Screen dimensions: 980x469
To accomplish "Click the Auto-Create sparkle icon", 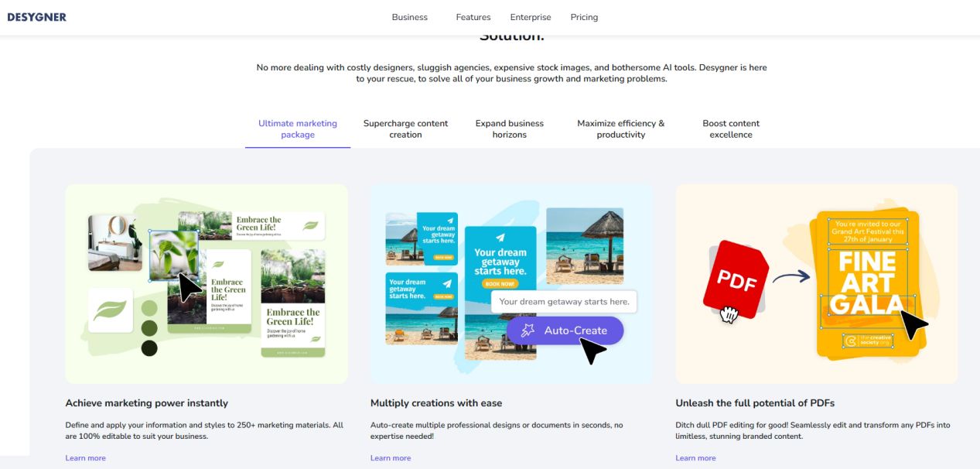I will click(x=528, y=330).
